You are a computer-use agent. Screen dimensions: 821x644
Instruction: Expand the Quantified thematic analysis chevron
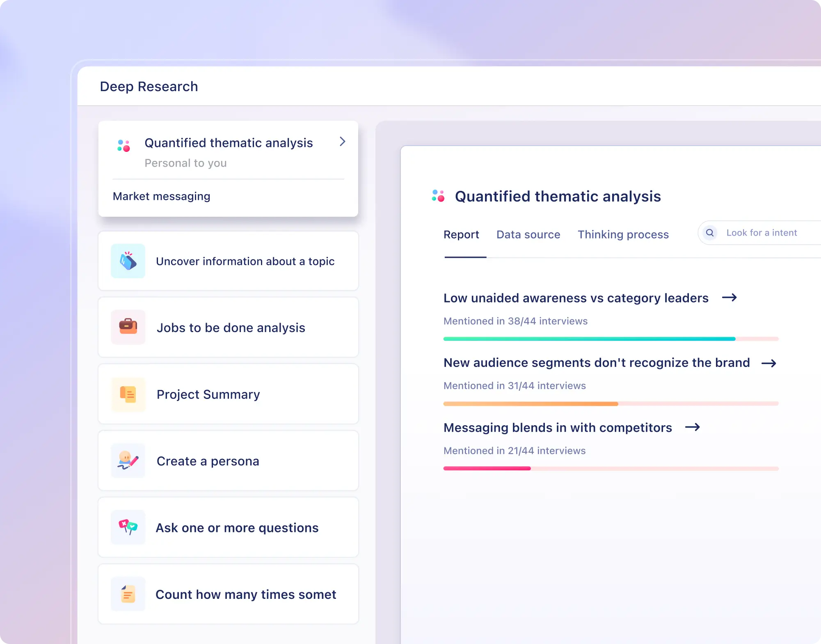[343, 142]
